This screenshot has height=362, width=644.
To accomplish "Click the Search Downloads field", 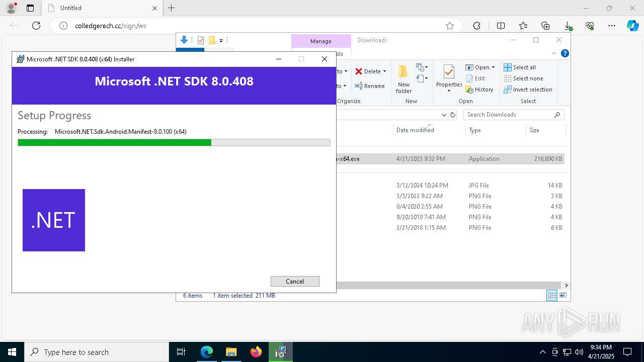I will click(513, 115).
